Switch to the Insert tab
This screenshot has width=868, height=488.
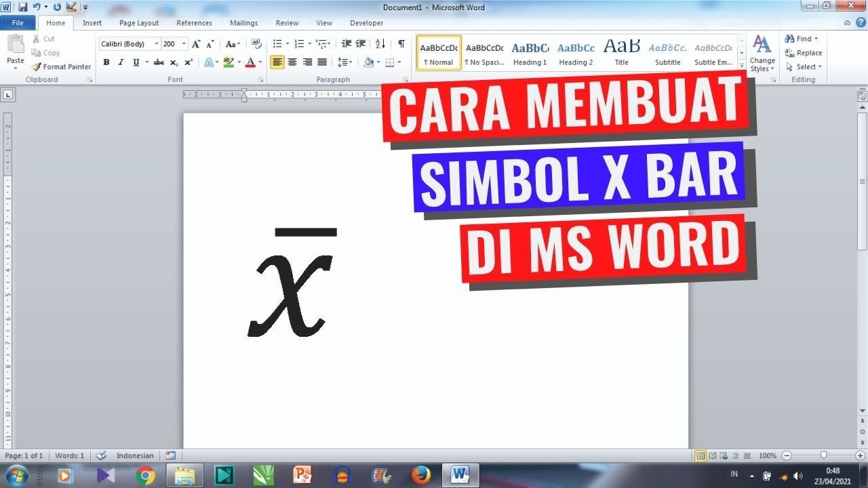coord(92,23)
